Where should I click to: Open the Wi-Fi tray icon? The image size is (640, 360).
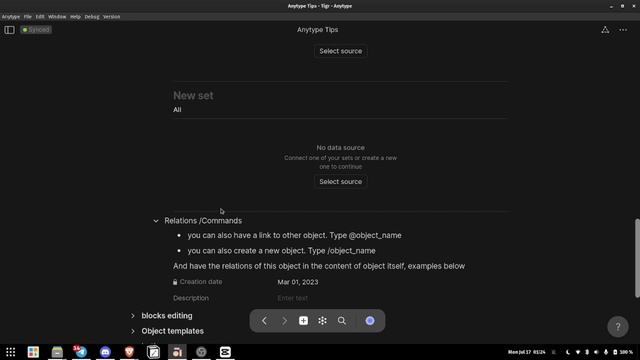pyautogui.click(x=578, y=352)
